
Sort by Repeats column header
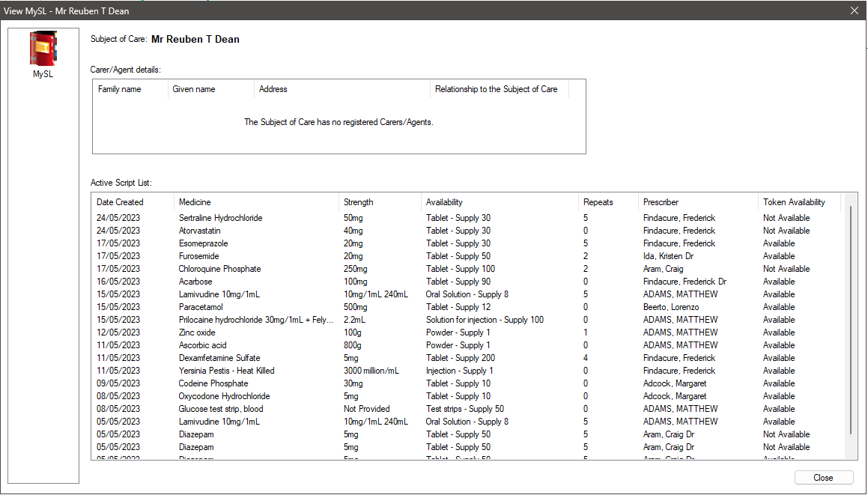[x=608, y=202]
